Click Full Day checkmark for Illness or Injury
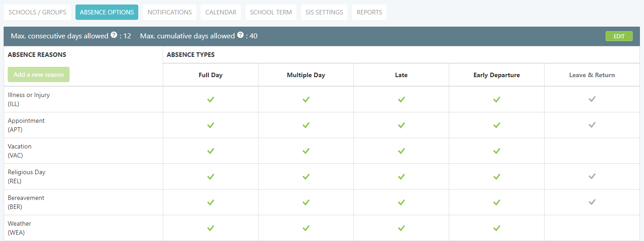The height and width of the screenshot is (241, 644). (211, 99)
